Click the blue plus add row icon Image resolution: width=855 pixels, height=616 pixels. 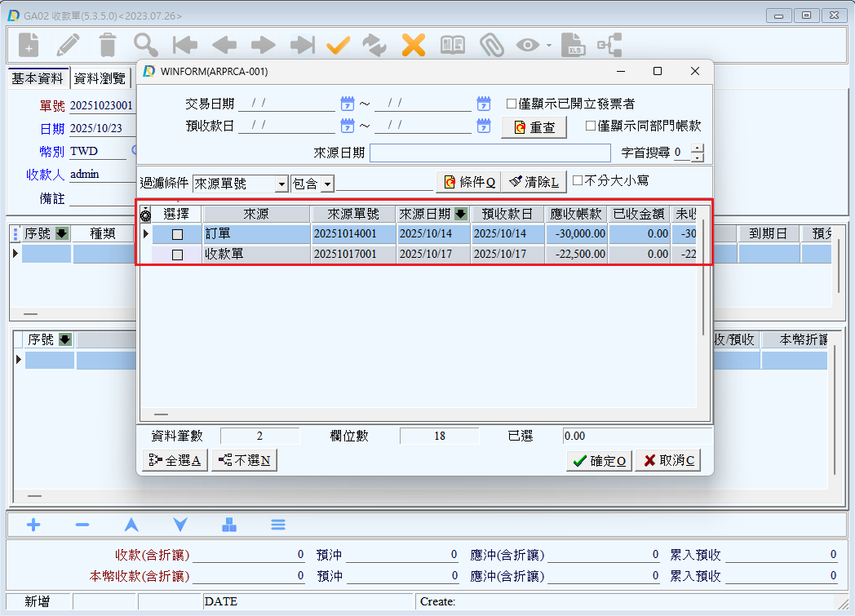[x=33, y=525]
